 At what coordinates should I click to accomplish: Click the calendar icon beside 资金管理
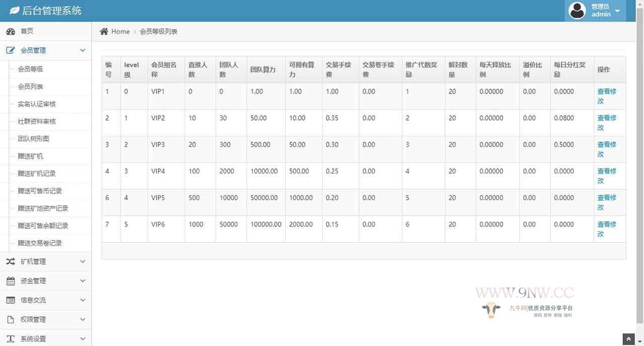[x=12, y=281]
